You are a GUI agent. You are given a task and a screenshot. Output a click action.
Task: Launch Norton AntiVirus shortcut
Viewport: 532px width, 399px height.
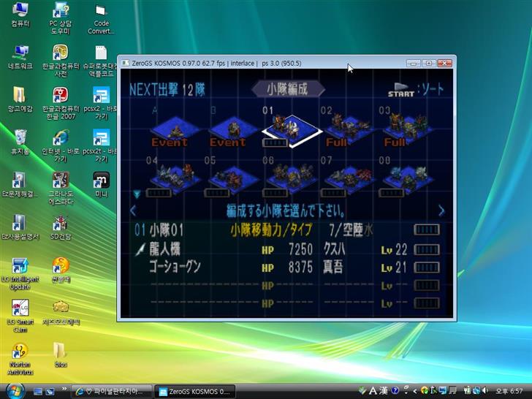[20, 359]
